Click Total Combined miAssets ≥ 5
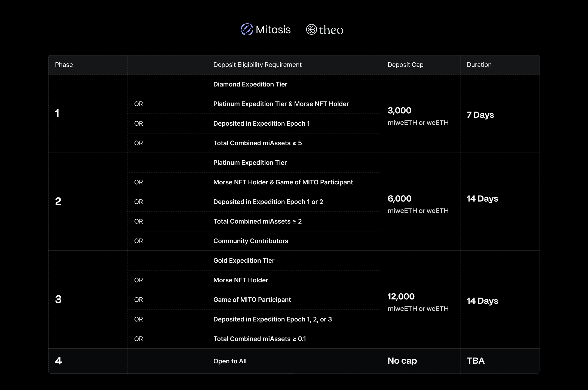Image resolution: width=588 pixels, height=390 pixels. coord(258,143)
